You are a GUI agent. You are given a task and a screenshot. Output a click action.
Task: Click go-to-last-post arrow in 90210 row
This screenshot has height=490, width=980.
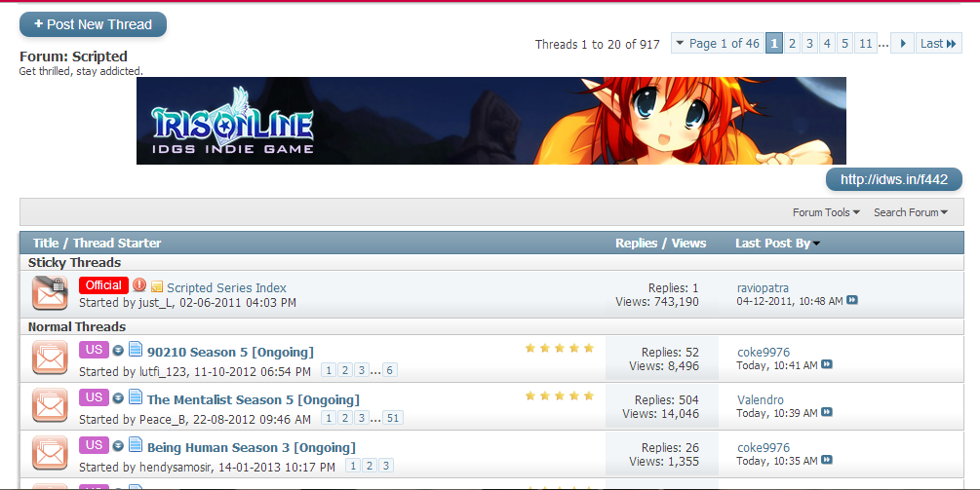point(827,364)
